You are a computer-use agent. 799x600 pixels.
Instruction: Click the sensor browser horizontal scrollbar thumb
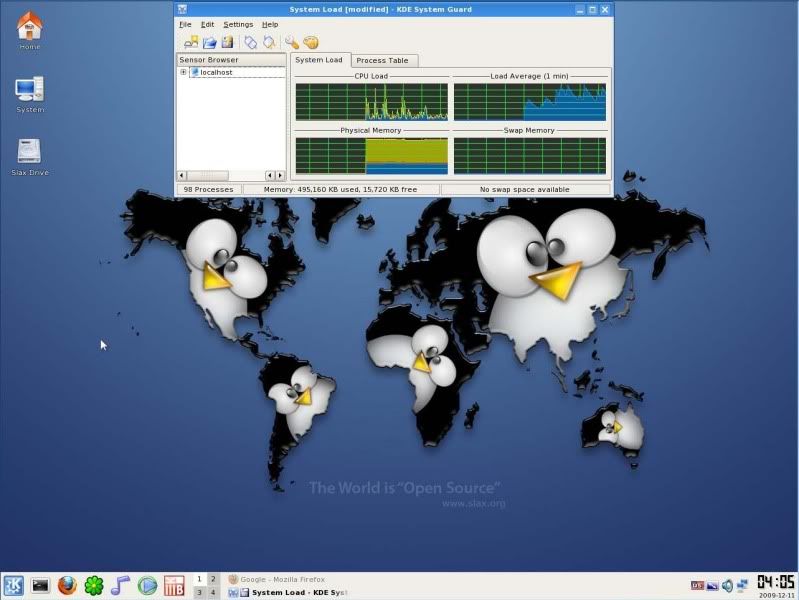click(207, 175)
